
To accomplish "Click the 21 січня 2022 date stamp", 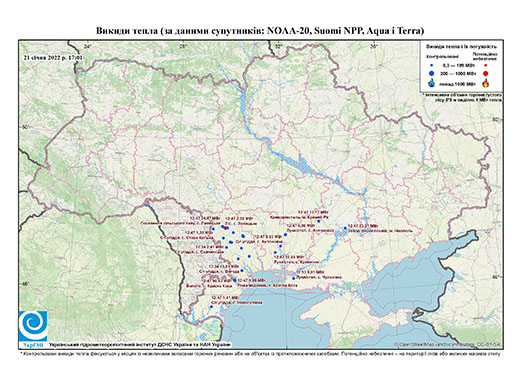I will pos(53,58).
